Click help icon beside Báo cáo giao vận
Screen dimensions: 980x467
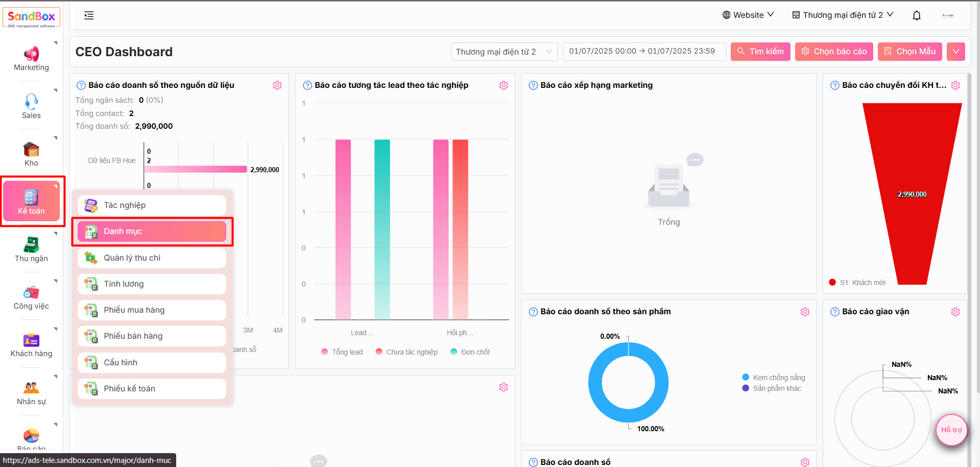(834, 312)
